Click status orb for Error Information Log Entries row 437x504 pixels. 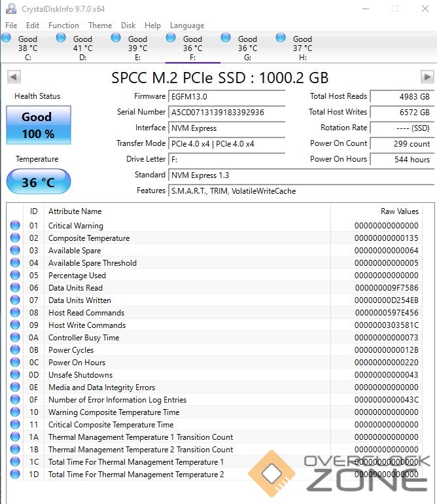coord(15,399)
